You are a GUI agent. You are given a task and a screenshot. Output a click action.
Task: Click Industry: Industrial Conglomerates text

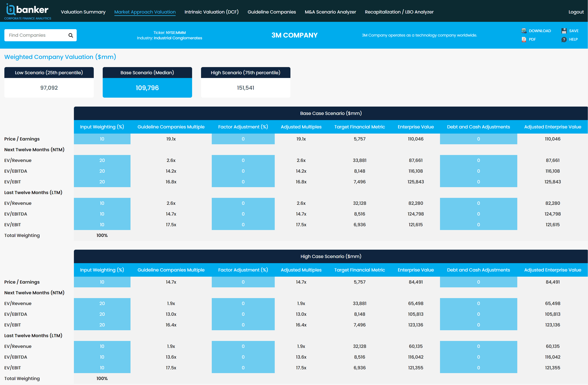(169, 38)
